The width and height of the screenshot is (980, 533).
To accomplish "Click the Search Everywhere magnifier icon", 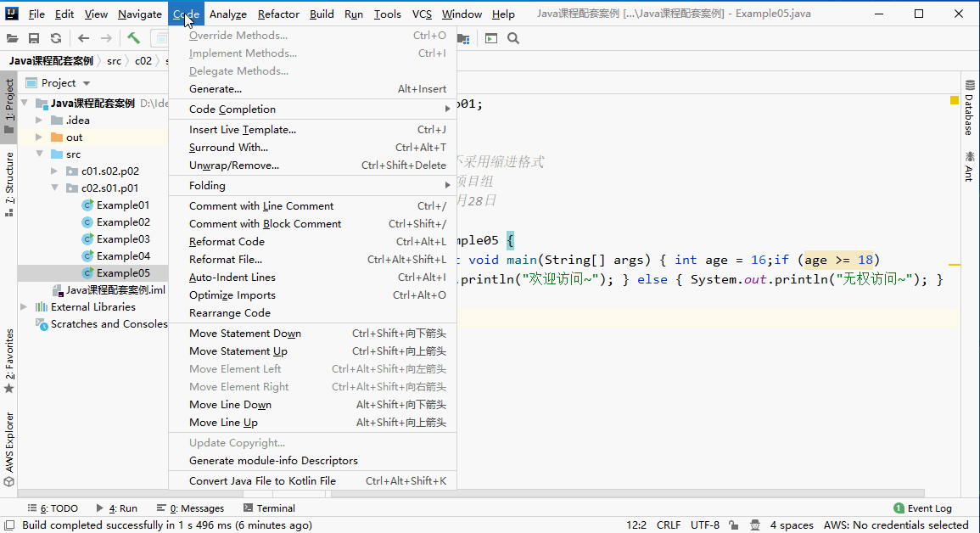I will (513, 39).
